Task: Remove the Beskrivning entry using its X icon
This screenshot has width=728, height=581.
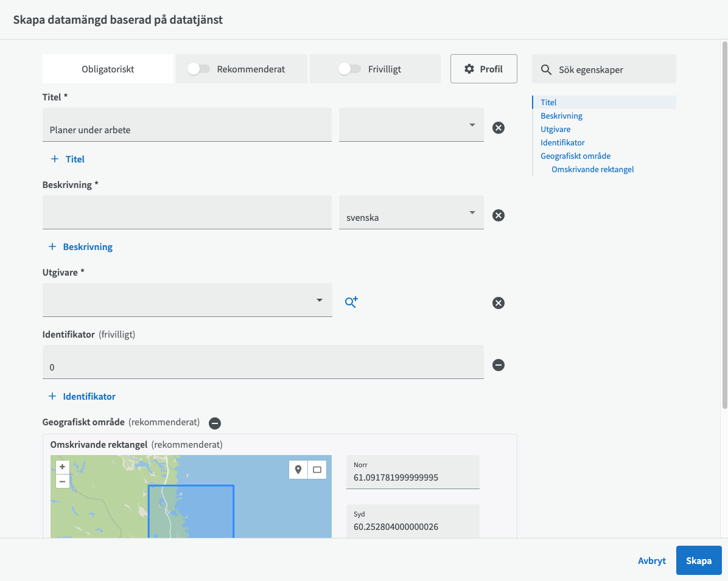Action: [x=498, y=215]
